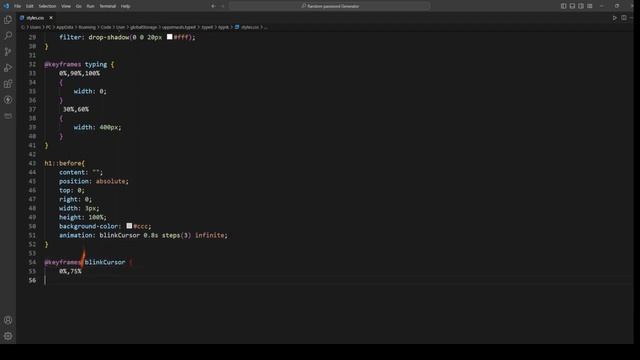Toggle the bottom panel visibility
Screen dimensions: 640x360
(572, 6)
